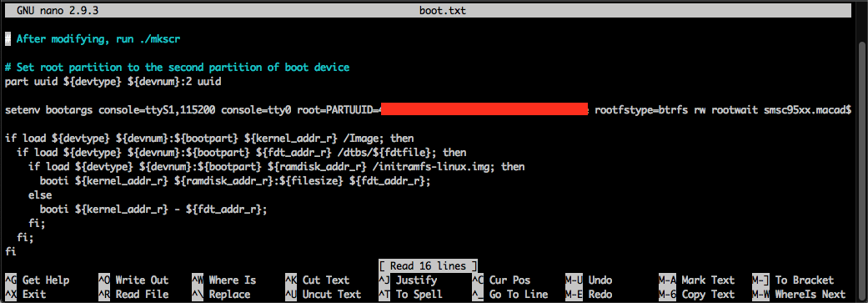The height and width of the screenshot is (303, 868).
Task: Click the '[ Read 16 lines ]' status message
Action: 428,266
